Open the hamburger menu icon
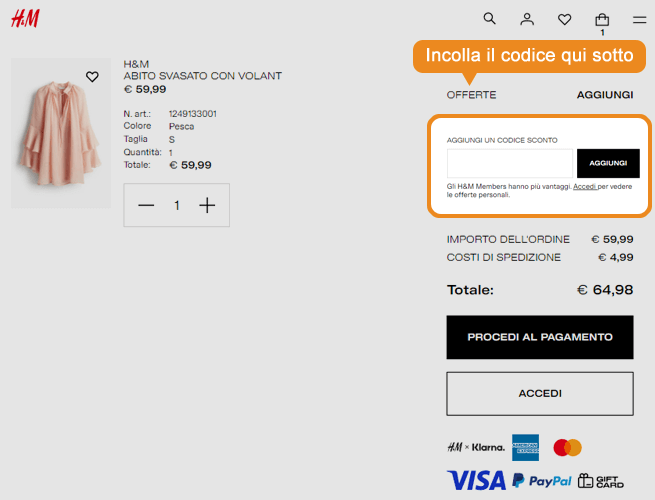 pyautogui.click(x=639, y=20)
